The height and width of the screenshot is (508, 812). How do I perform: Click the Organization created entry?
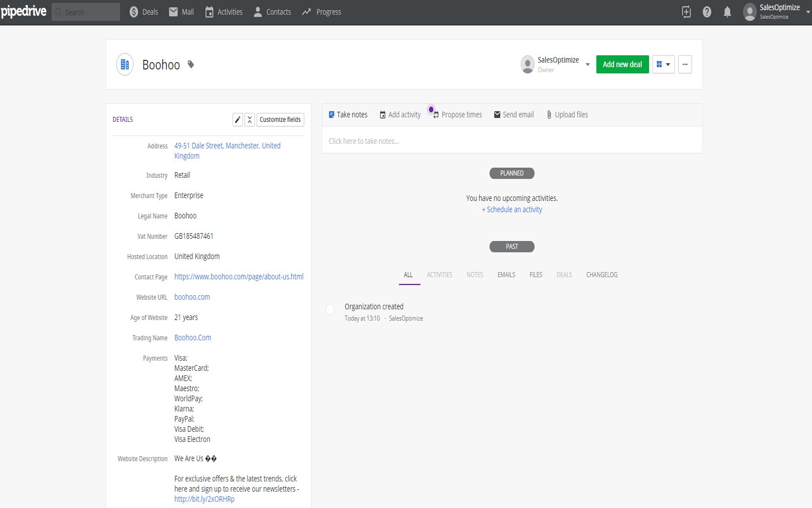[374, 306]
